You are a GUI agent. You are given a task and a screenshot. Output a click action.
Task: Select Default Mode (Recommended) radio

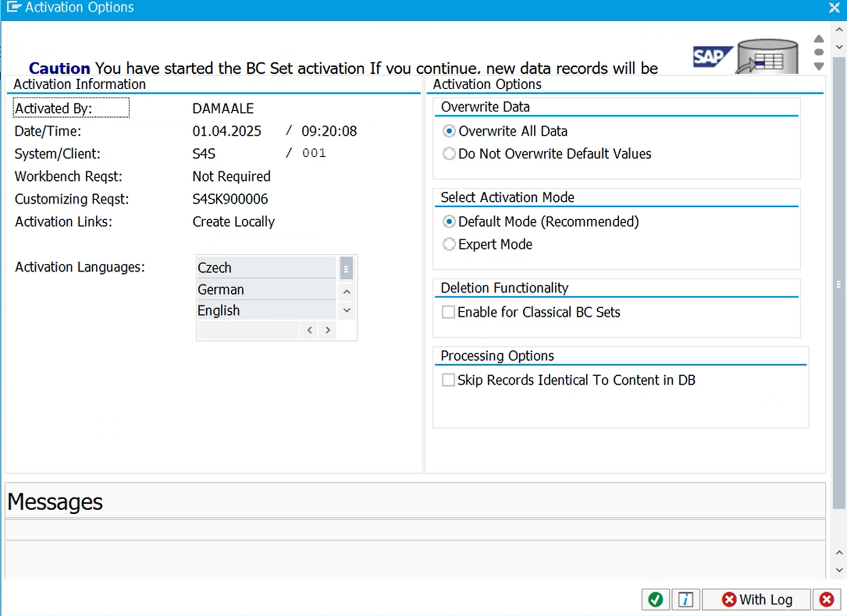449,222
